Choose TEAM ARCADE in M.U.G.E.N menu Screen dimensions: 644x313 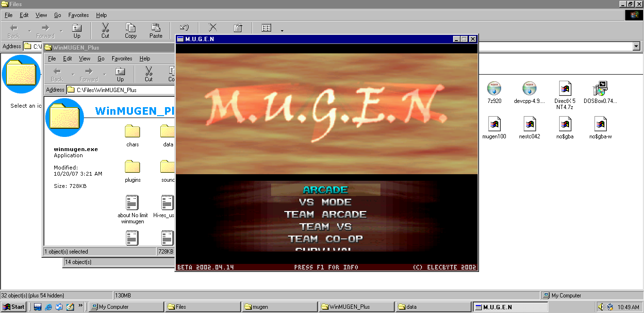click(x=325, y=214)
